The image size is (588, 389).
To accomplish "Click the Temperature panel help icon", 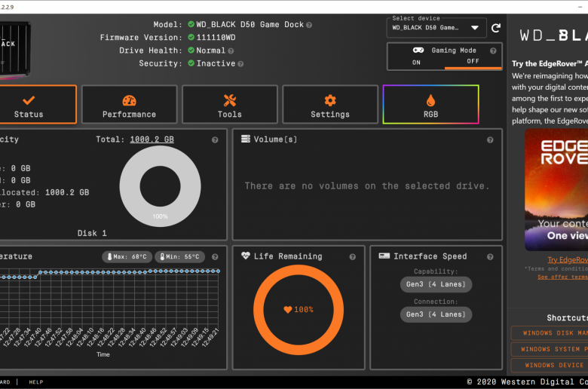I will click(x=215, y=257).
